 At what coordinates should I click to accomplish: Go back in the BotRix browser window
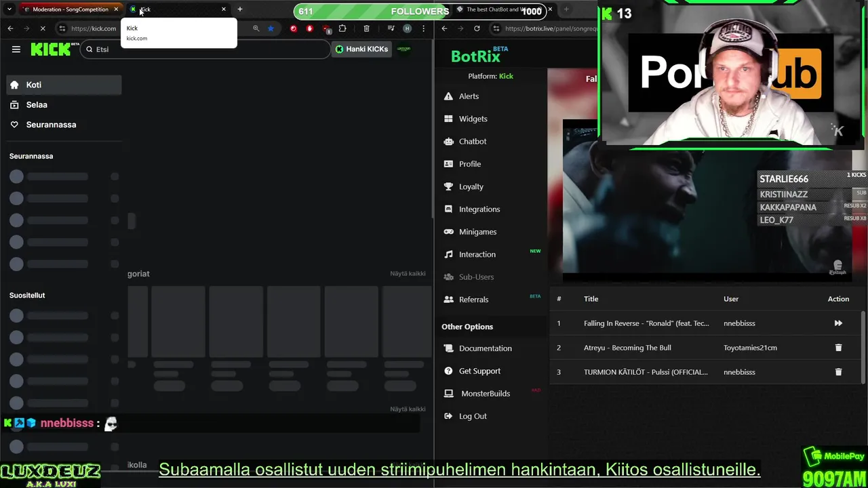(x=444, y=28)
